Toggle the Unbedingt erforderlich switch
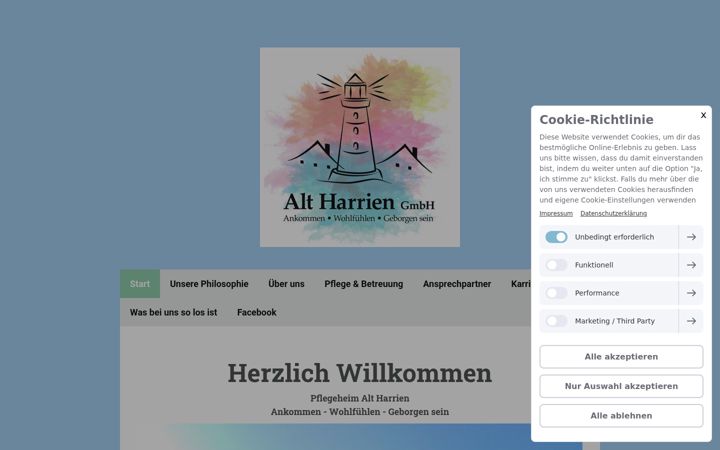The image size is (720, 450). (x=556, y=237)
